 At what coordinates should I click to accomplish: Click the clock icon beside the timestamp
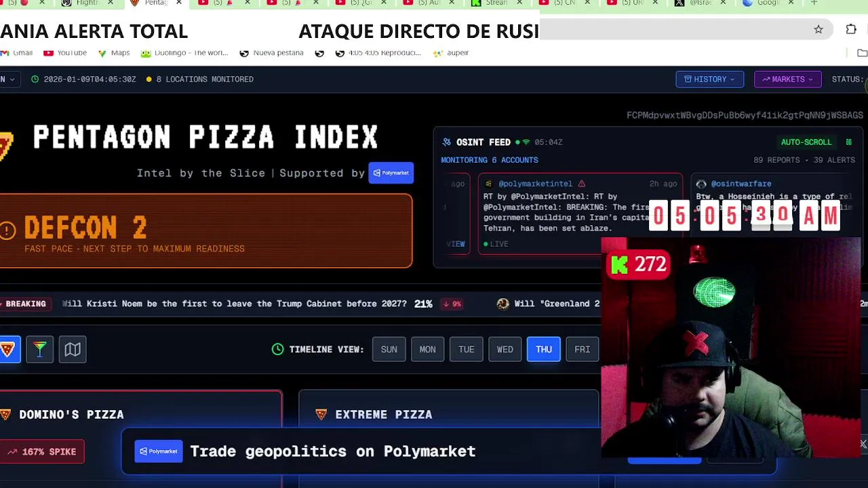[x=35, y=79]
